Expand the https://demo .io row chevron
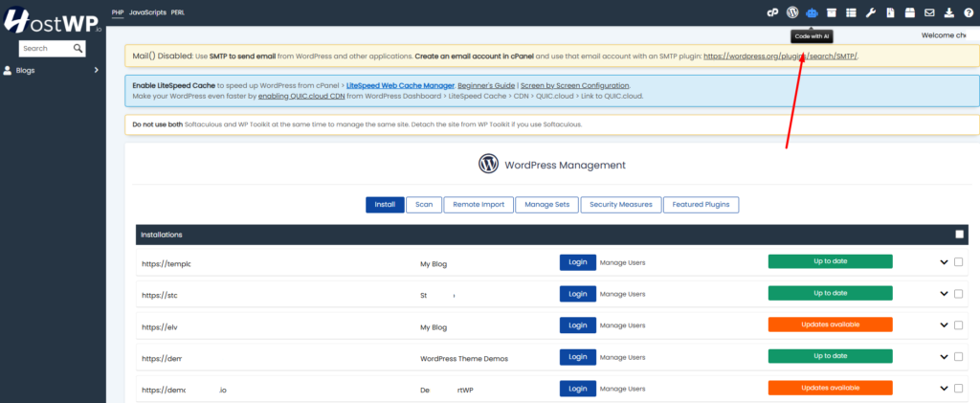980x403 pixels. click(x=944, y=388)
